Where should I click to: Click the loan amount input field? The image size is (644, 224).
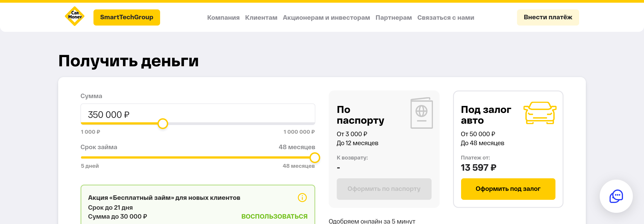coord(197,114)
